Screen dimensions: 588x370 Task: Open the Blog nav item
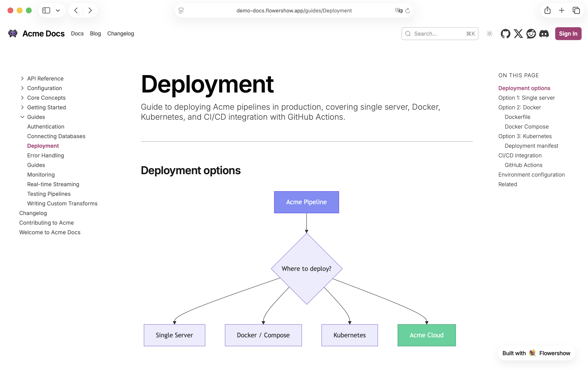pyautogui.click(x=95, y=33)
